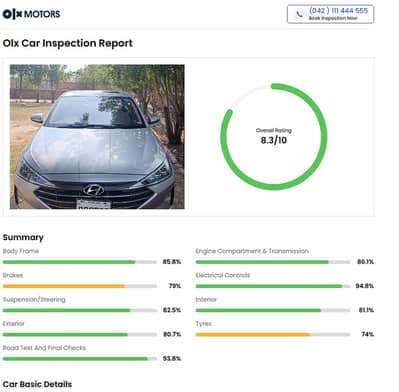Image resolution: width=399 pixels, height=392 pixels.
Task: Click the orange Tyres progress bar
Action: point(273,335)
